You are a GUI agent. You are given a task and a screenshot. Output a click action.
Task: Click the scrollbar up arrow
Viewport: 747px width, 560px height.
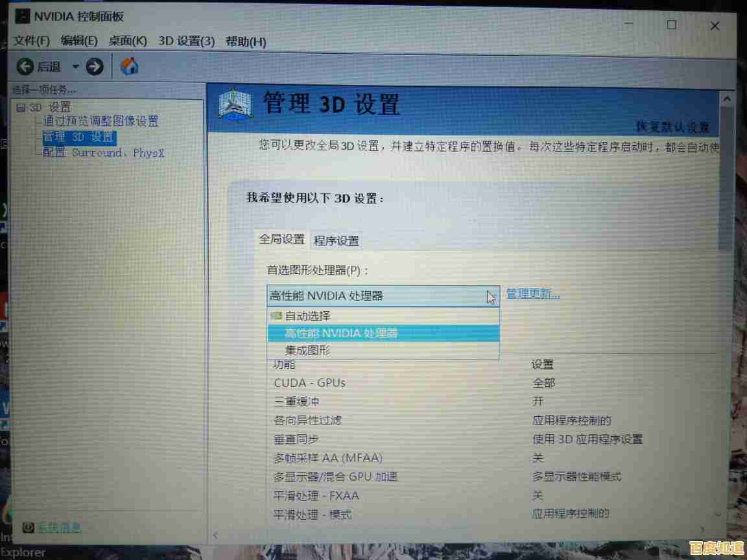click(x=727, y=98)
